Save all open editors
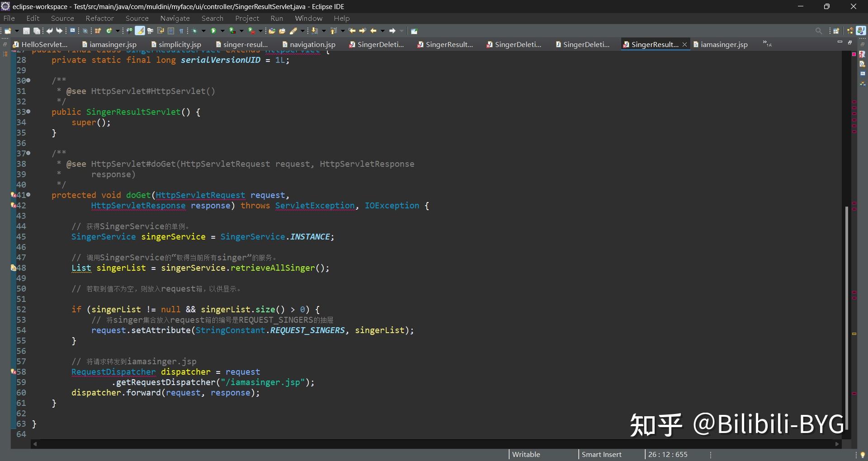 [36, 31]
